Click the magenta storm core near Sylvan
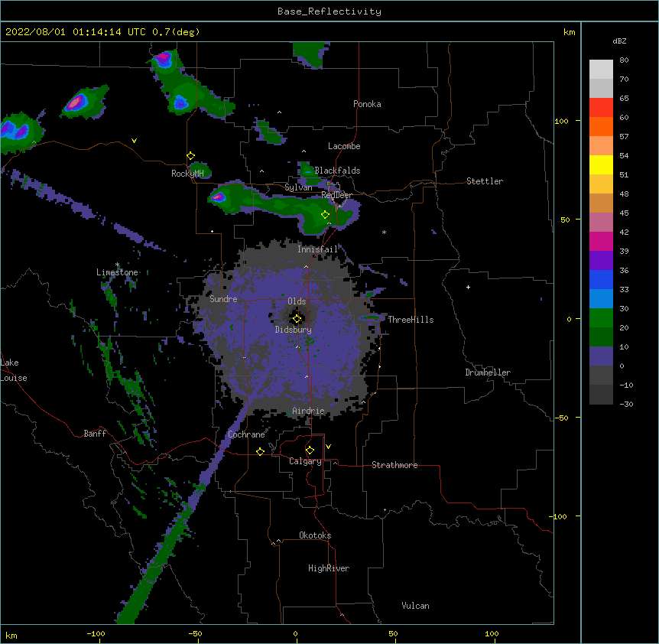 218,197
